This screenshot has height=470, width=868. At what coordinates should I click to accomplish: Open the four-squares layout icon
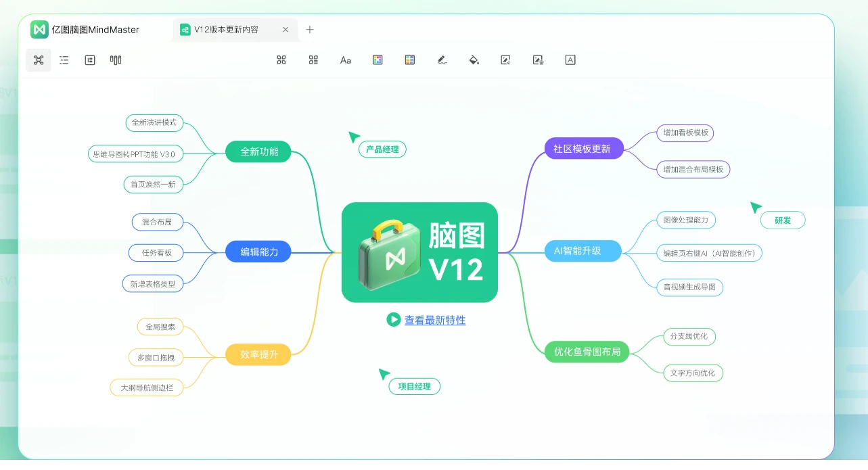[x=281, y=60]
